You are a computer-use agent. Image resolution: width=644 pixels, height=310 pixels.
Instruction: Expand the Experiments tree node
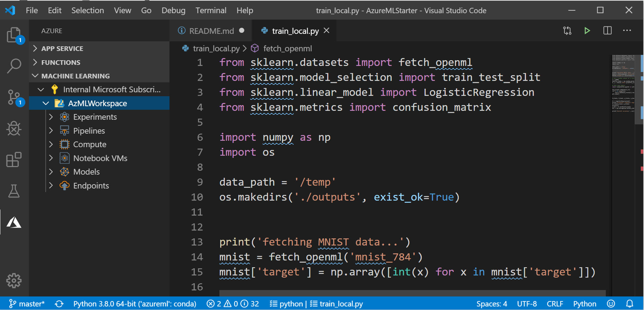pyautogui.click(x=51, y=117)
